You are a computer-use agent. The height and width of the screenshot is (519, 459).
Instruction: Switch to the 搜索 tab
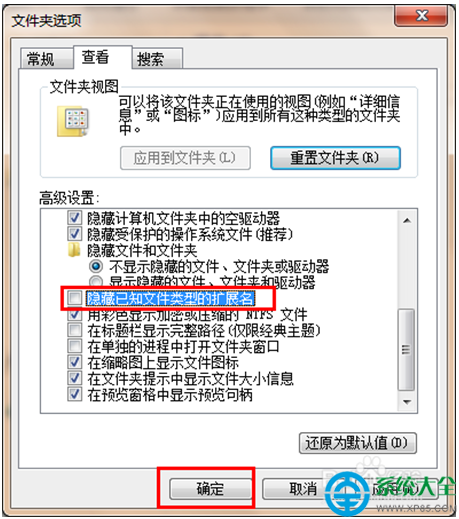coord(157,59)
